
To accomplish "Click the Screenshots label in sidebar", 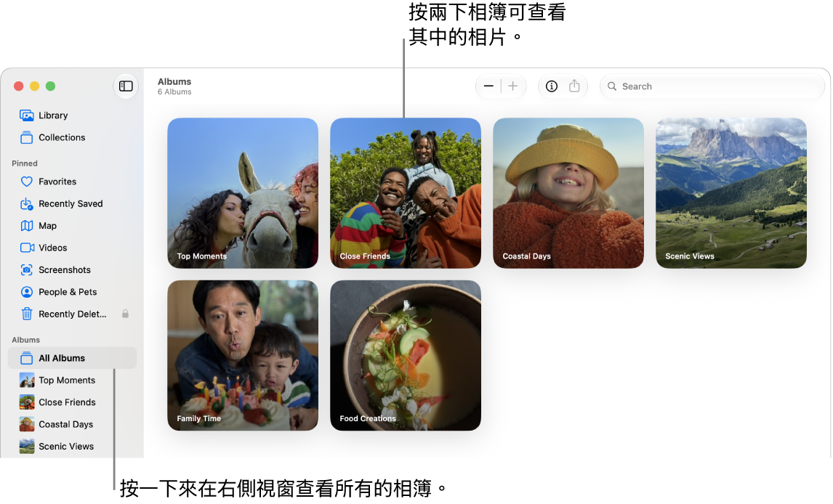I will [x=64, y=270].
